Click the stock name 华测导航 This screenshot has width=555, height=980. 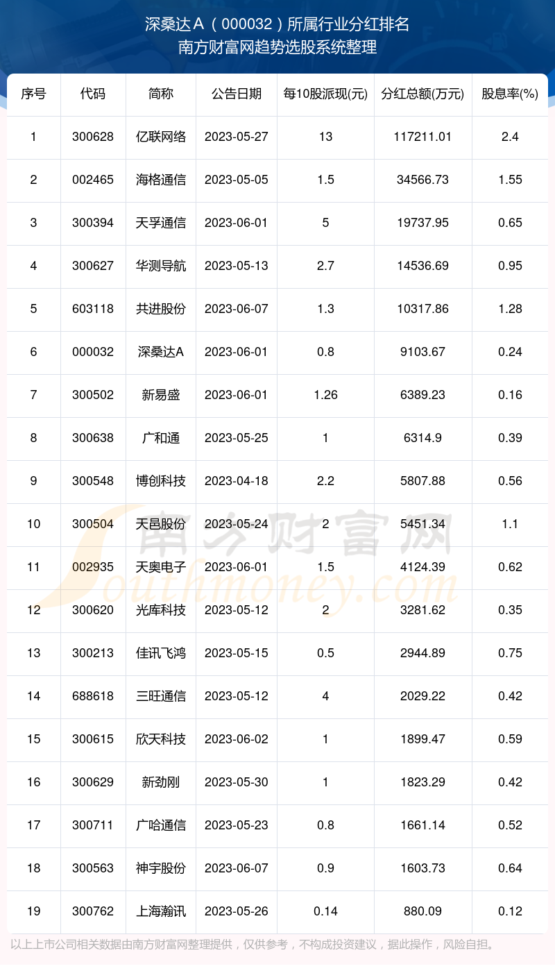click(x=161, y=266)
